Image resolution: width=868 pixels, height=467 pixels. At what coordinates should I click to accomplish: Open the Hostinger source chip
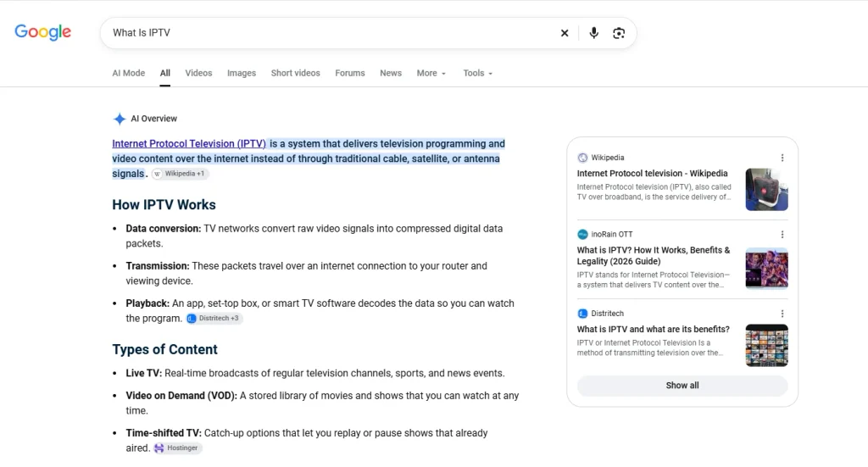pos(176,448)
